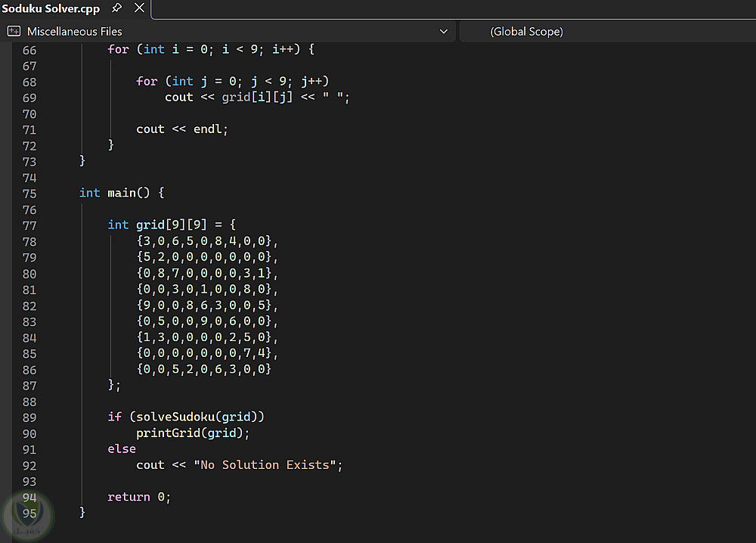Click the Miscellaneous Files project icon
The image size is (756, 543).
pyautogui.click(x=14, y=31)
